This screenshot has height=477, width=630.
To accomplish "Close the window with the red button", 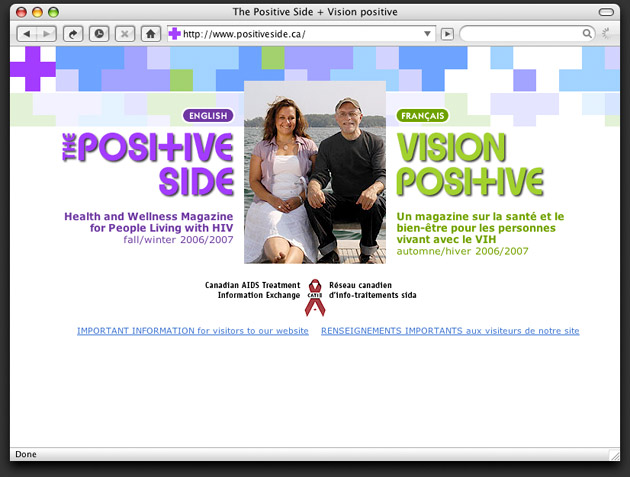I will [21, 12].
